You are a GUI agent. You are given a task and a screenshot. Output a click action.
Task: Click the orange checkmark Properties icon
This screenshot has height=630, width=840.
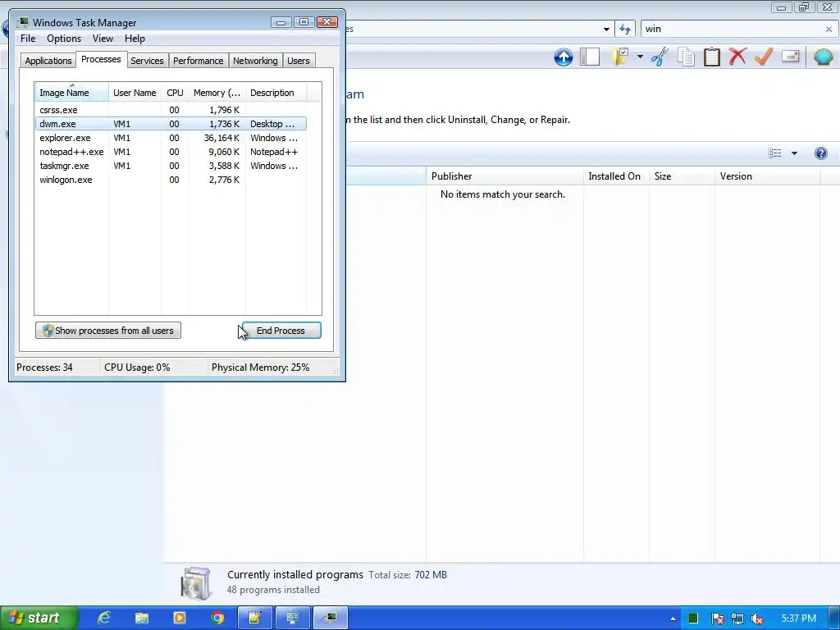764,57
